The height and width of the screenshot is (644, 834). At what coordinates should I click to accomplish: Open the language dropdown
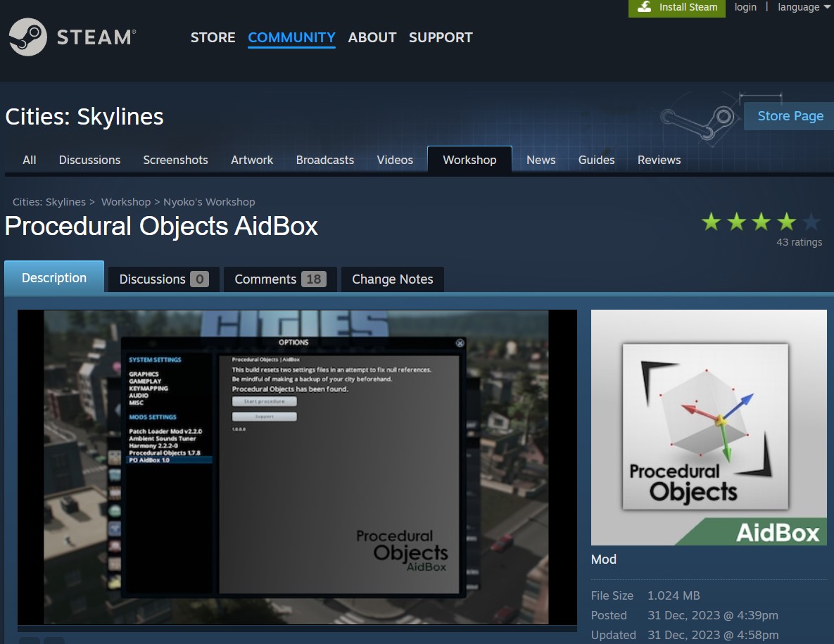pos(803,7)
